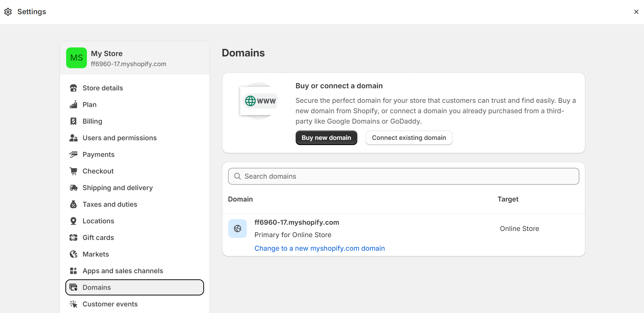Click the store URL under My Store
This screenshot has height=313, width=644.
point(128,64)
